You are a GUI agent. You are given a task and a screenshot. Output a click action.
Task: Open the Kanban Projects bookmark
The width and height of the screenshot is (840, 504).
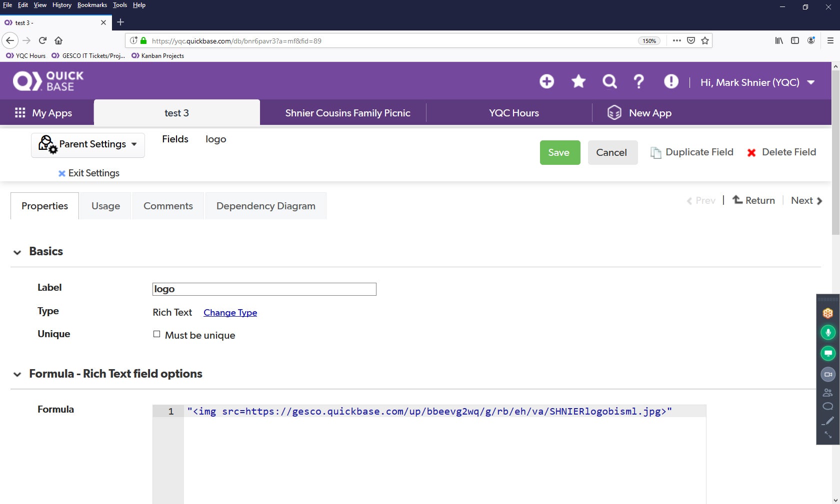(158, 56)
